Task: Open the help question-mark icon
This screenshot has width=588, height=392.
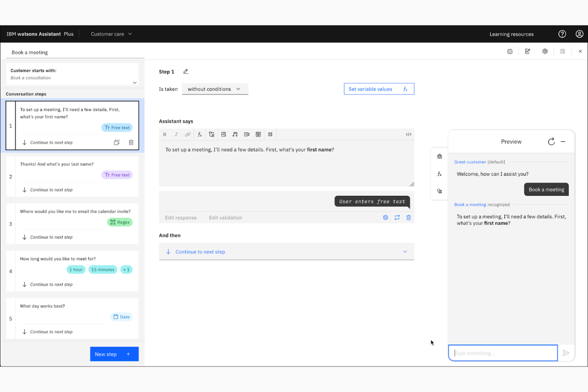Action: pos(562,34)
